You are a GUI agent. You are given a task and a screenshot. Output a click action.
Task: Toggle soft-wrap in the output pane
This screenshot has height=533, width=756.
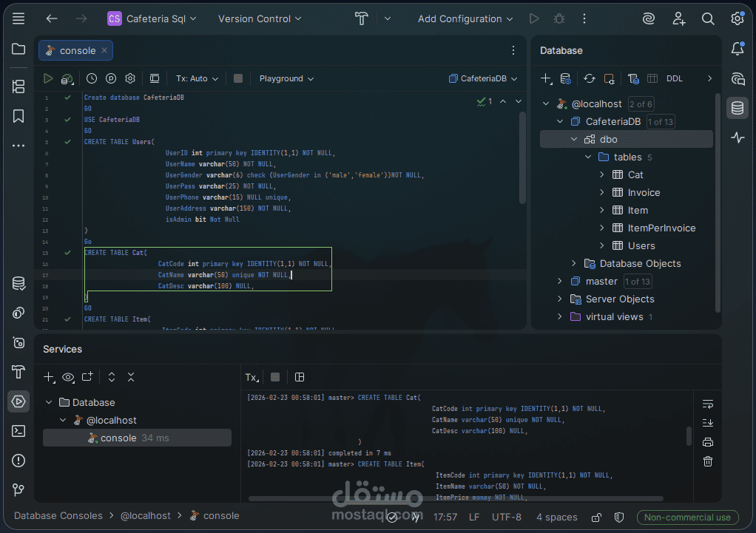(x=708, y=404)
